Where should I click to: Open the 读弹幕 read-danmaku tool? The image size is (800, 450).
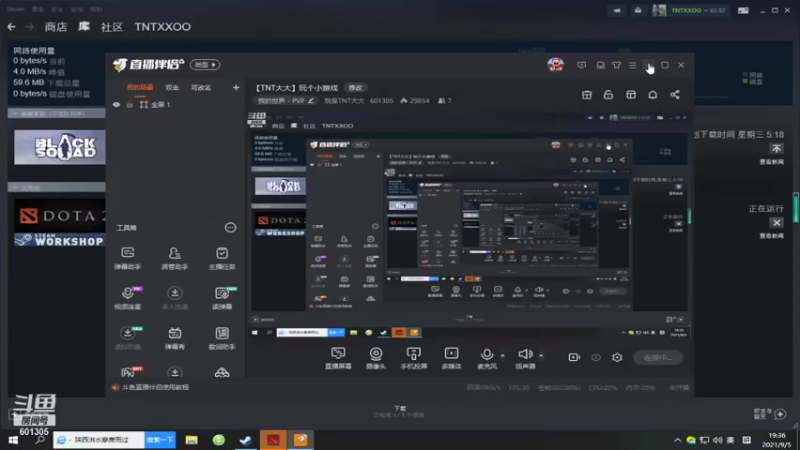(222, 298)
